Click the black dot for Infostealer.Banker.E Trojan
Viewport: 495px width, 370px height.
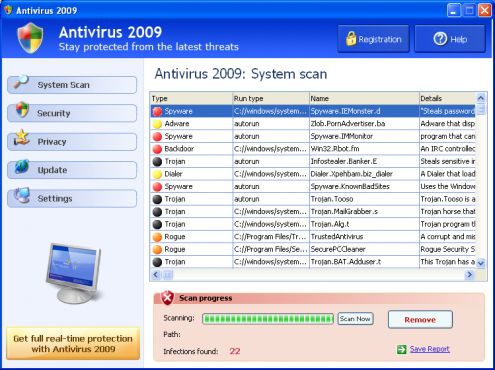click(157, 162)
